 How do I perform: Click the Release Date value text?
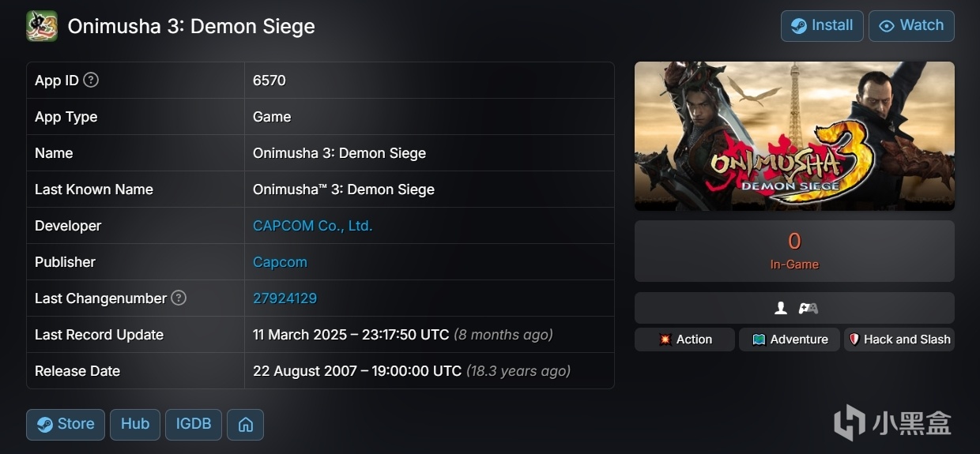pyautogui.click(x=356, y=371)
